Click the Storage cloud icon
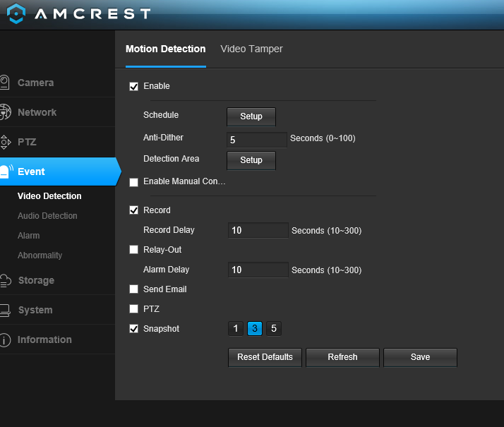The height and width of the screenshot is (427, 504). click(6, 280)
